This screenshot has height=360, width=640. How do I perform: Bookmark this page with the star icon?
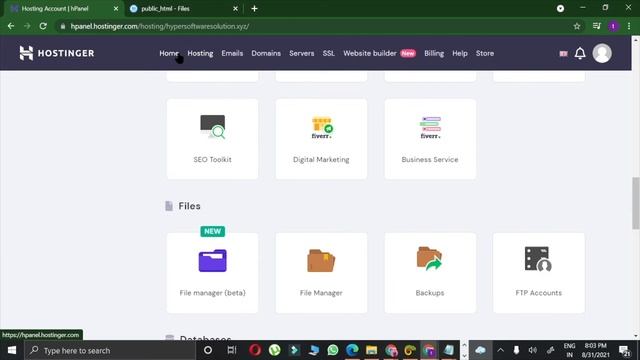pyautogui.click(x=577, y=26)
